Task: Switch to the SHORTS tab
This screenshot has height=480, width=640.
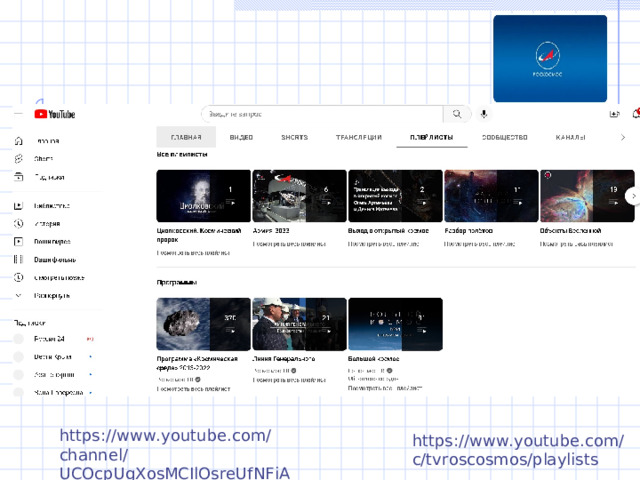Action: point(294,138)
